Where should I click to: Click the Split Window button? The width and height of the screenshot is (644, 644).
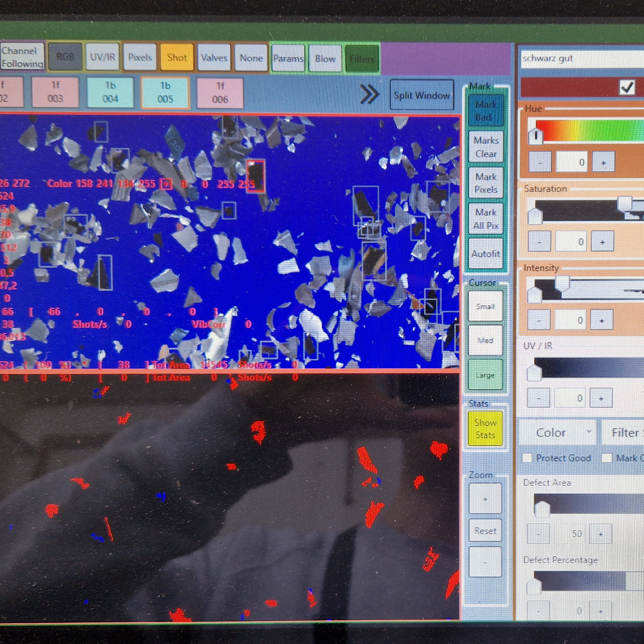coord(422,95)
